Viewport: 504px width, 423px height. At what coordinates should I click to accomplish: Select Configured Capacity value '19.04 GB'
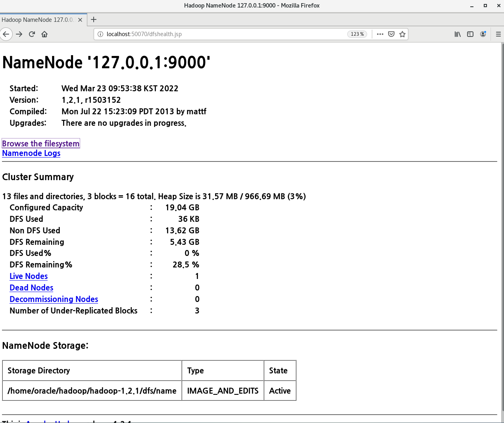point(182,208)
